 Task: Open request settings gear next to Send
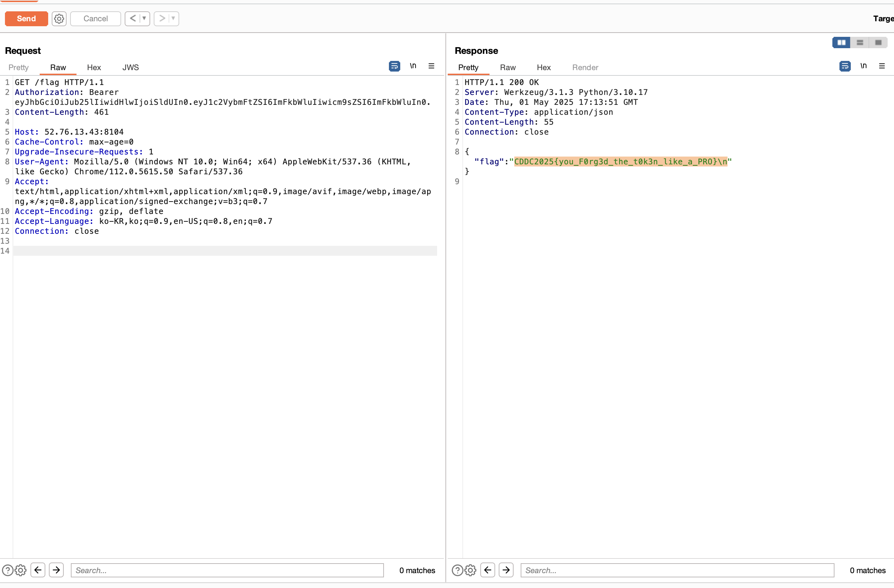click(59, 18)
